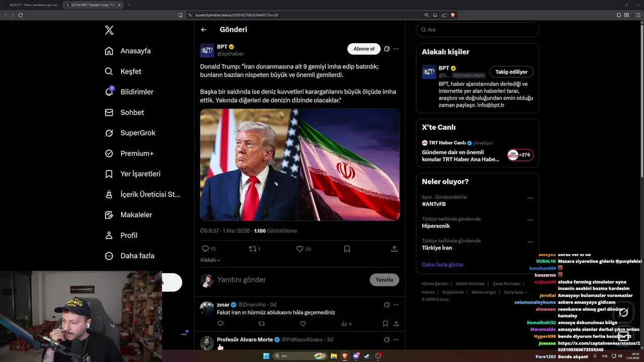Open three-dot menu on Profesör Alvaro reply

[396, 340]
